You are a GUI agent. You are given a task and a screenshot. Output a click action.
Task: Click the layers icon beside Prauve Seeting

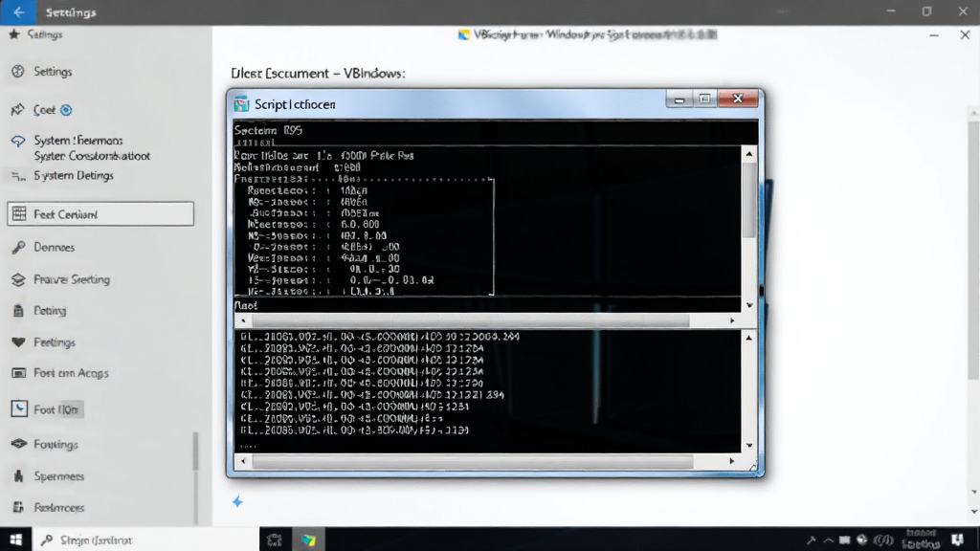pyautogui.click(x=18, y=280)
